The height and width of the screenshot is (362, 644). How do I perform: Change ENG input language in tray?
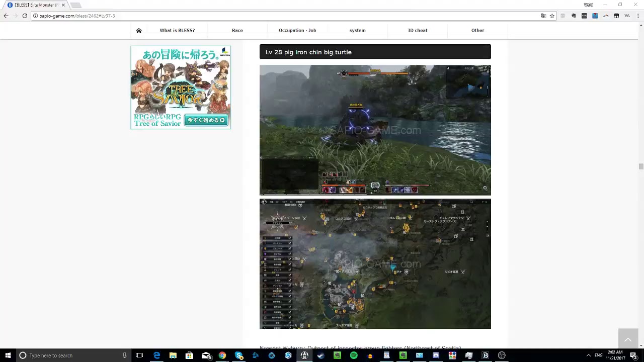pos(599,355)
